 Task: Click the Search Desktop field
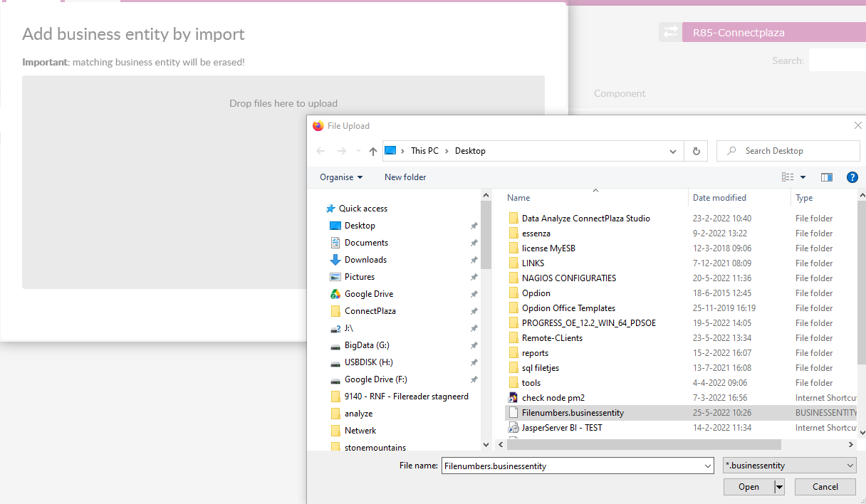point(794,151)
